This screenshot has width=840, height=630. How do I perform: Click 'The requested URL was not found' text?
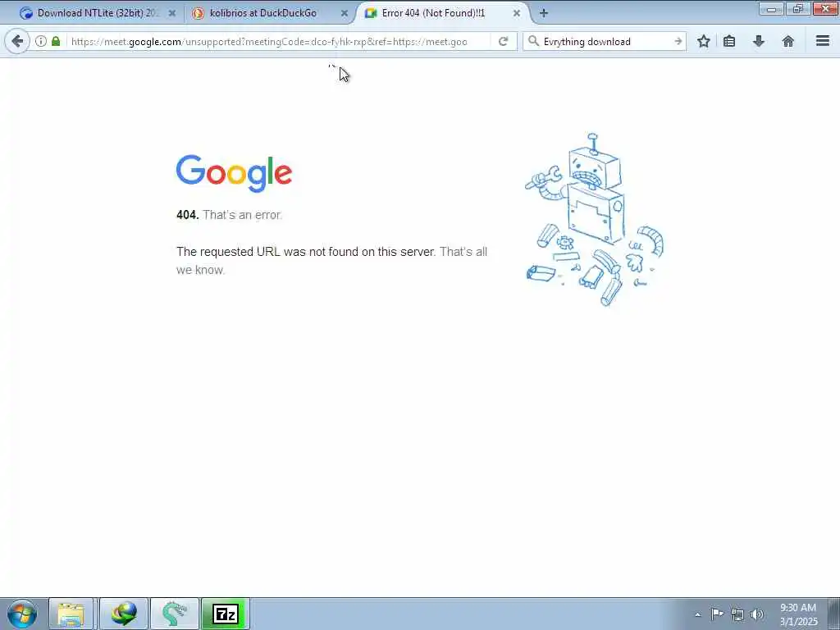(305, 252)
